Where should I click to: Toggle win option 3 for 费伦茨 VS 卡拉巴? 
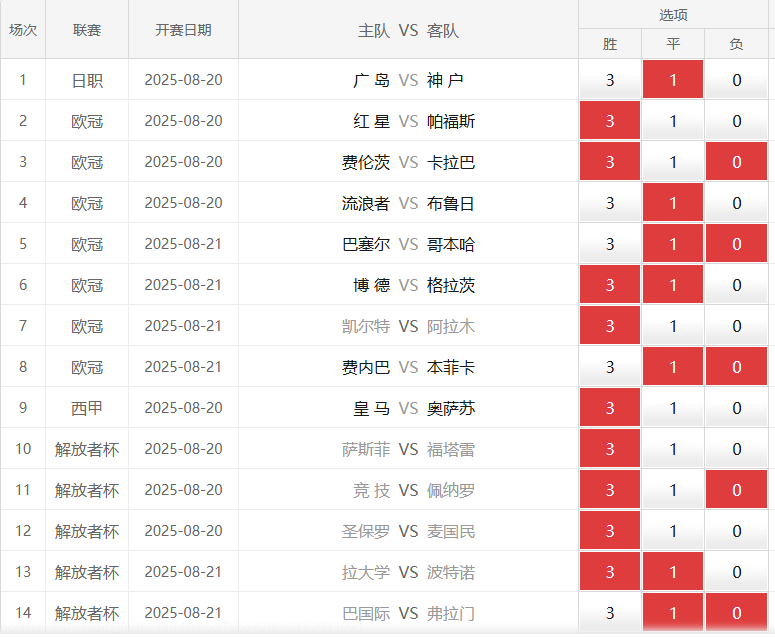[x=610, y=162]
